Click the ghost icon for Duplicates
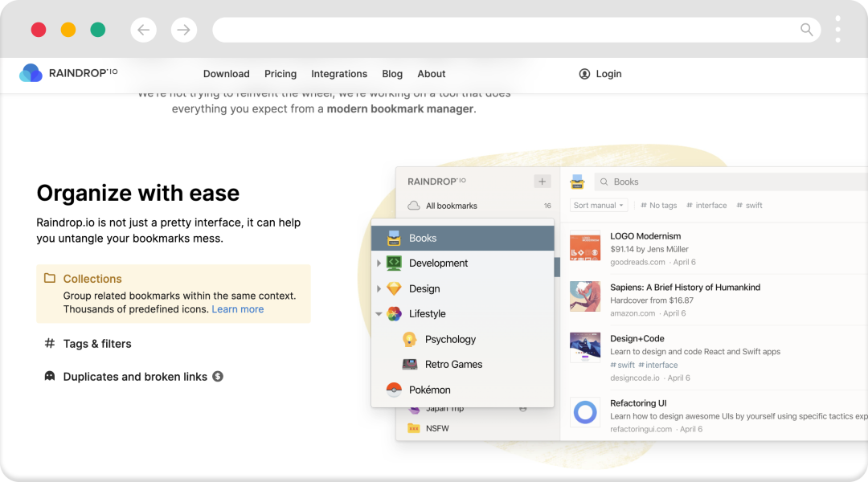868x482 pixels. [x=50, y=376]
